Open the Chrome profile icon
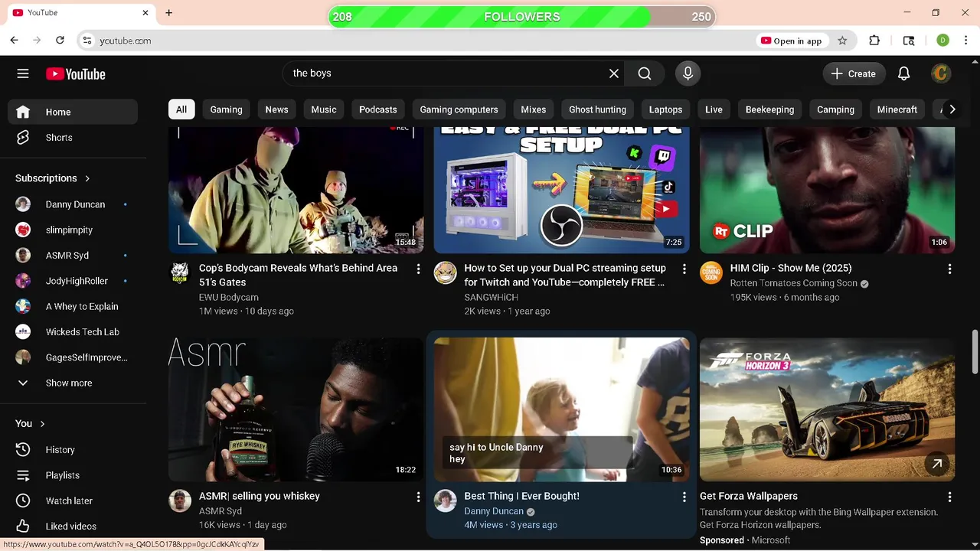 [x=942, y=41]
